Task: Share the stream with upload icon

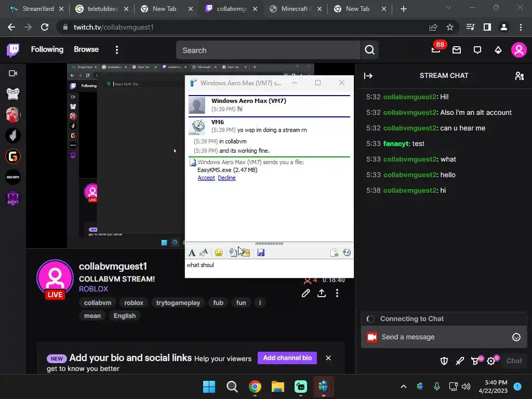Action: tap(321, 293)
